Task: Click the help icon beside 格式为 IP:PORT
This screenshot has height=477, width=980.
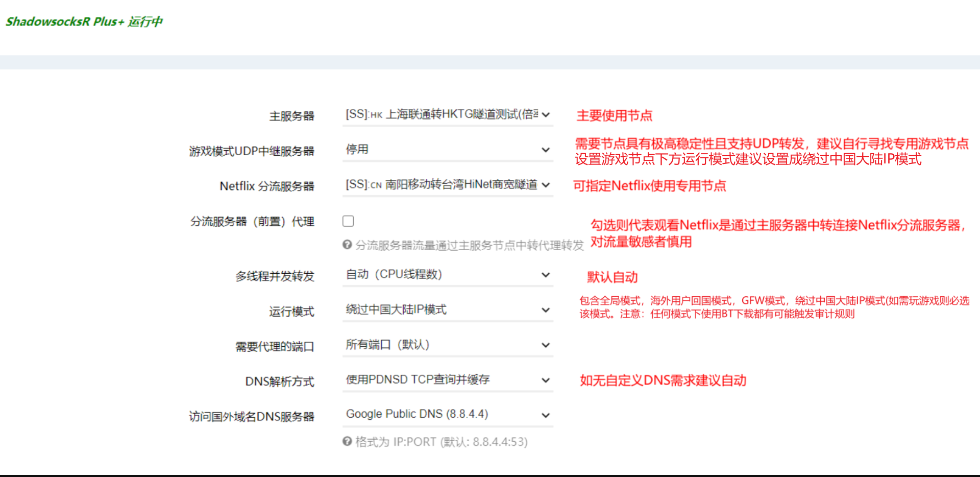Action: (x=347, y=441)
